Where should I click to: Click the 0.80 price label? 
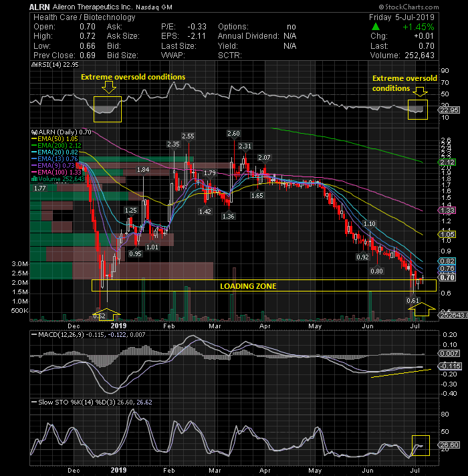(x=376, y=271)
